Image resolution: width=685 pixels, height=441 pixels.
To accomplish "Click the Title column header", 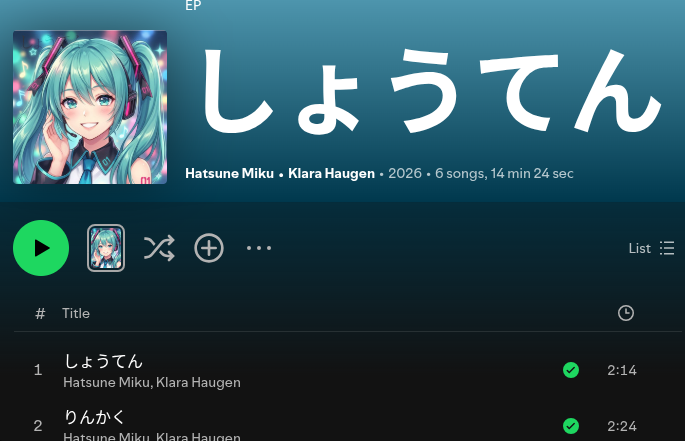I will [76, 313].
